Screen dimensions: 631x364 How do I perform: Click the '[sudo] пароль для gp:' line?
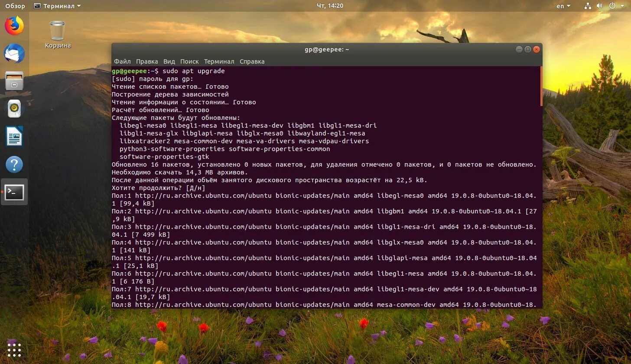153,79
